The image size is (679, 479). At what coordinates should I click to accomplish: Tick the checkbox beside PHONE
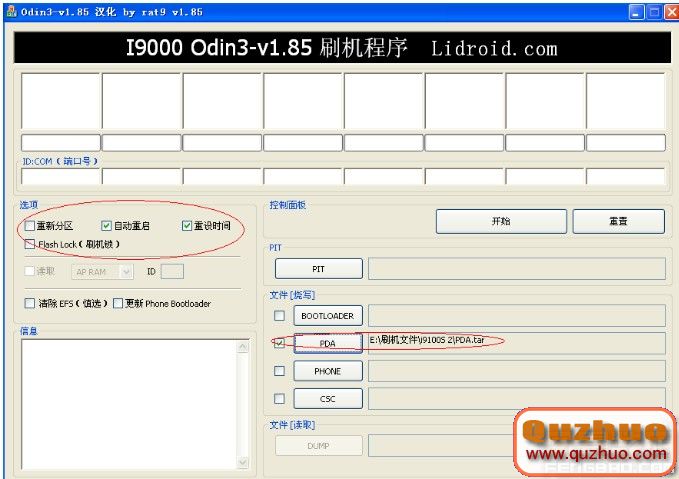click(279, 371)
